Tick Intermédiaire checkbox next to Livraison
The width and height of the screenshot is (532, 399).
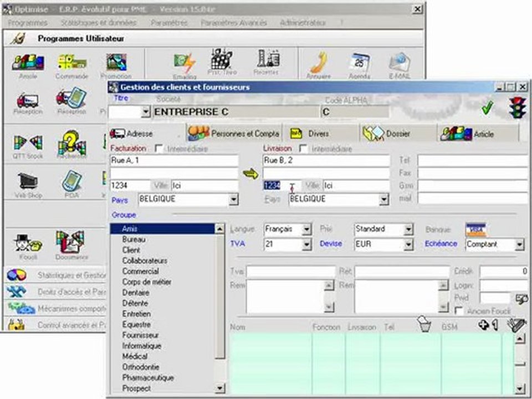pyautogui.click(x=303, y=149)
